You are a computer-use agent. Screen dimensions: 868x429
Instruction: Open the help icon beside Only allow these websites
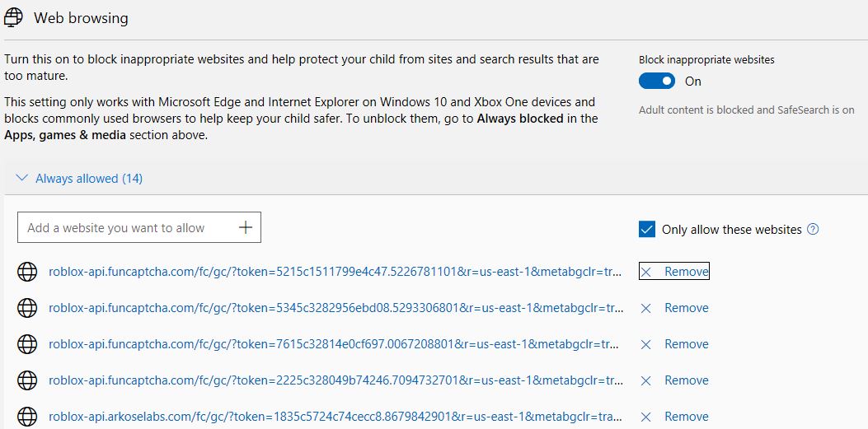[813, 229]
